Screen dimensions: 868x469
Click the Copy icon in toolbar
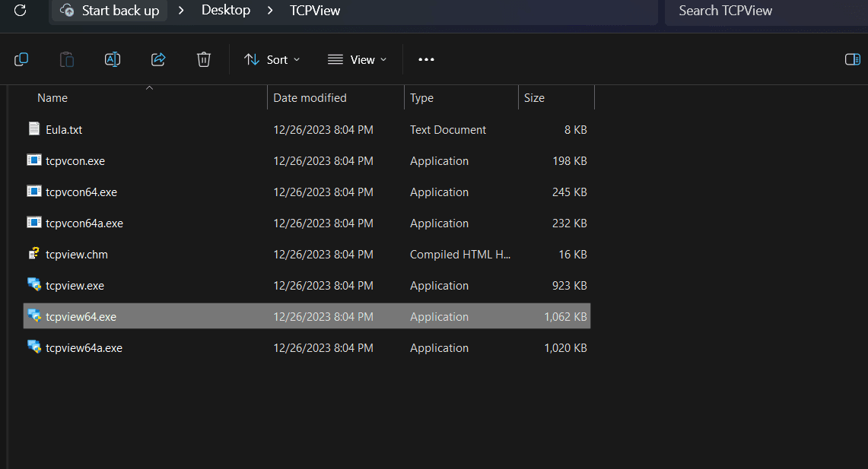click(21, 59)
